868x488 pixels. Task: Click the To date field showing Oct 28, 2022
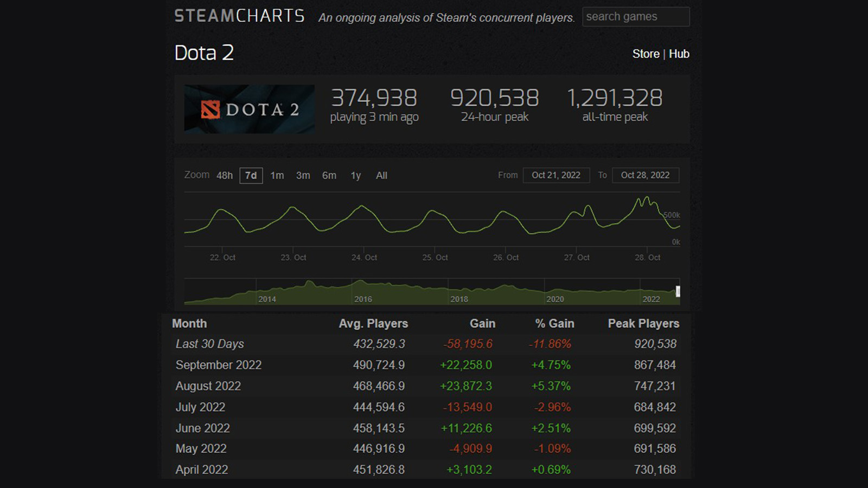[x=646, y=175]
